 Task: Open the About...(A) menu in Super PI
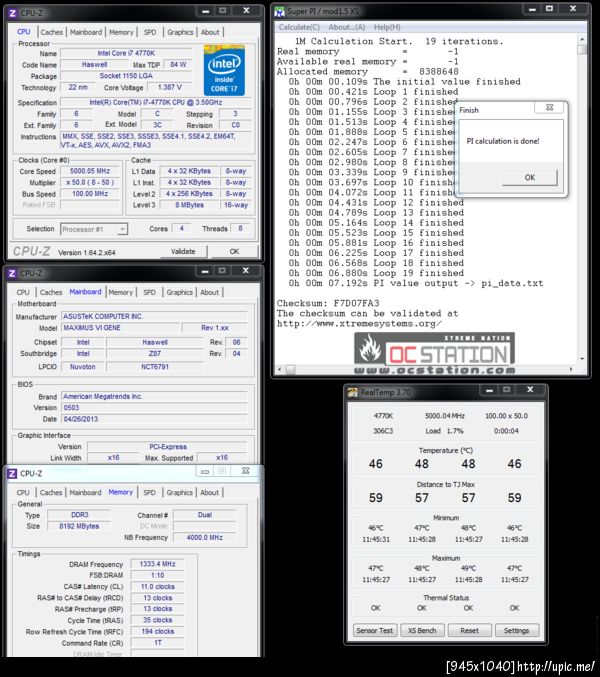[x=347, y=27]
